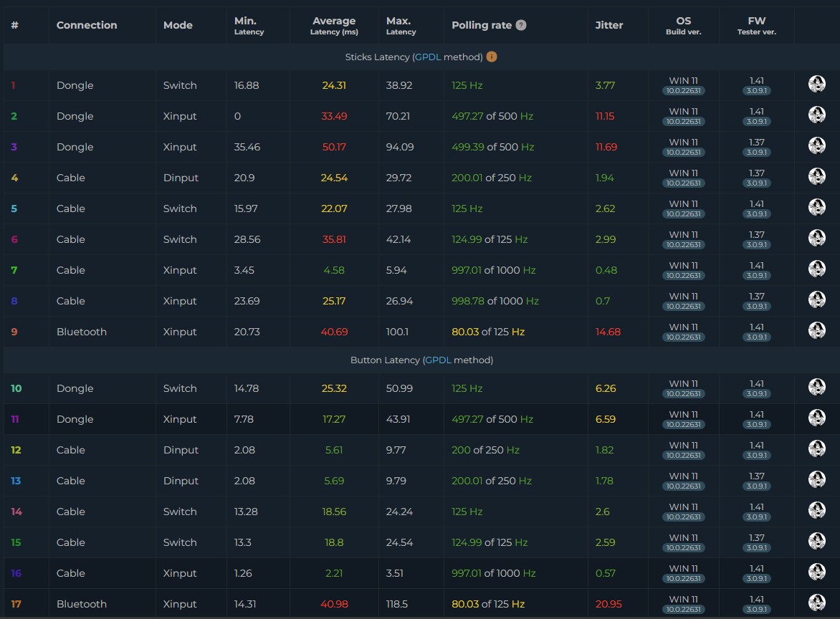This screenshot has height=619, width=840.
Task: Click average latency value 24.31
Action: [334, 85]
